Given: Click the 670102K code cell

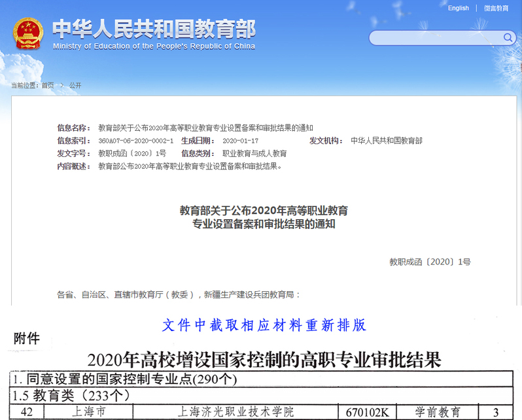Looking at the screenshot, I should point(368,412).
